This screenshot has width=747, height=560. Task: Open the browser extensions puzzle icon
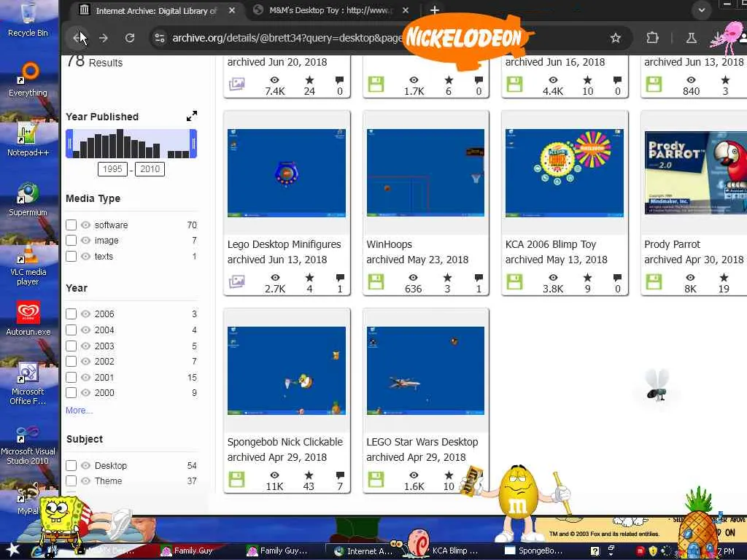652,38
